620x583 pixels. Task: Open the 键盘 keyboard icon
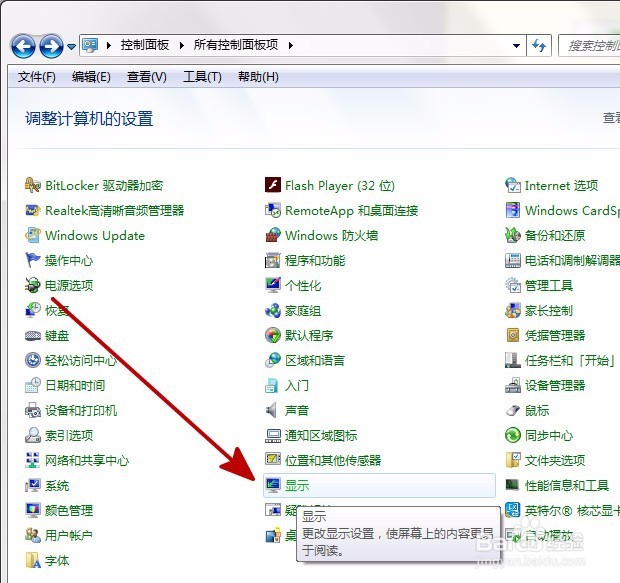click(32, 335)
